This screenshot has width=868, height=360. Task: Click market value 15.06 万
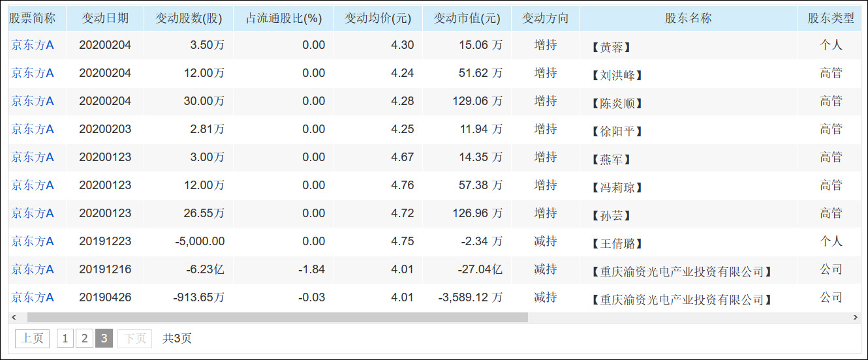(x=481, y=45)
